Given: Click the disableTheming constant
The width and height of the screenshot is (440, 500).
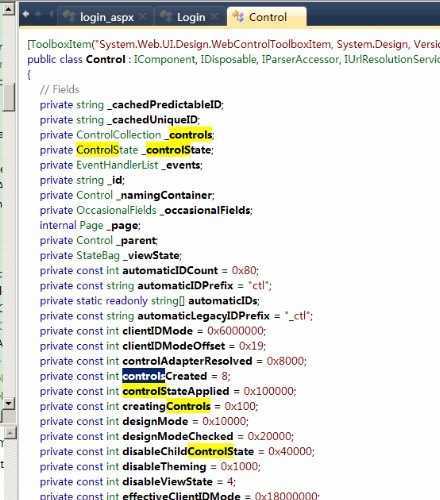Looking at the screenshot, I should tap(164, 467).
